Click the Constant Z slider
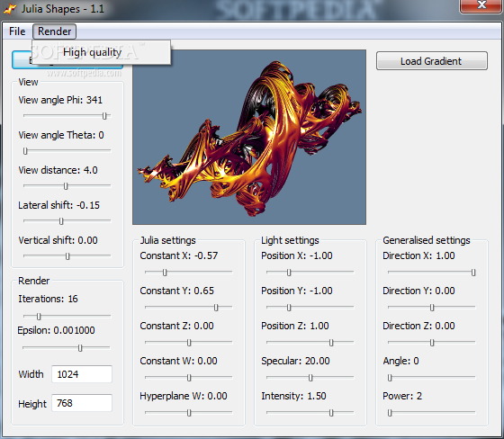Image resolution: width=504 pixels, height=439 pixels. coord(188,342)
